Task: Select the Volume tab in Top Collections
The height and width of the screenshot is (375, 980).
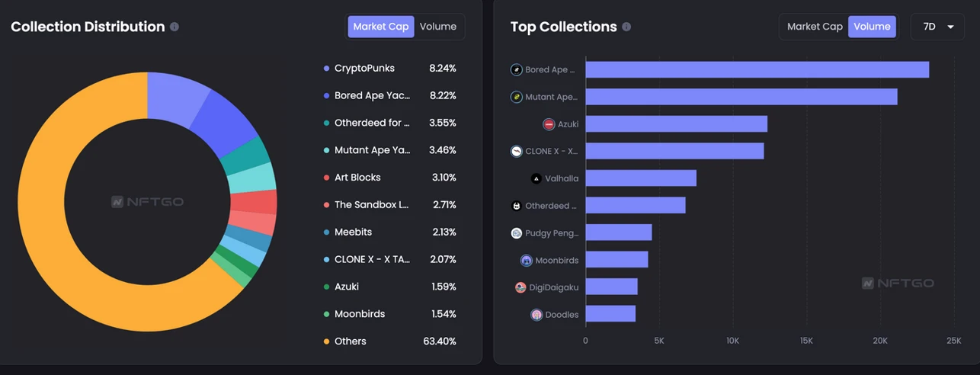Action: 872,27
